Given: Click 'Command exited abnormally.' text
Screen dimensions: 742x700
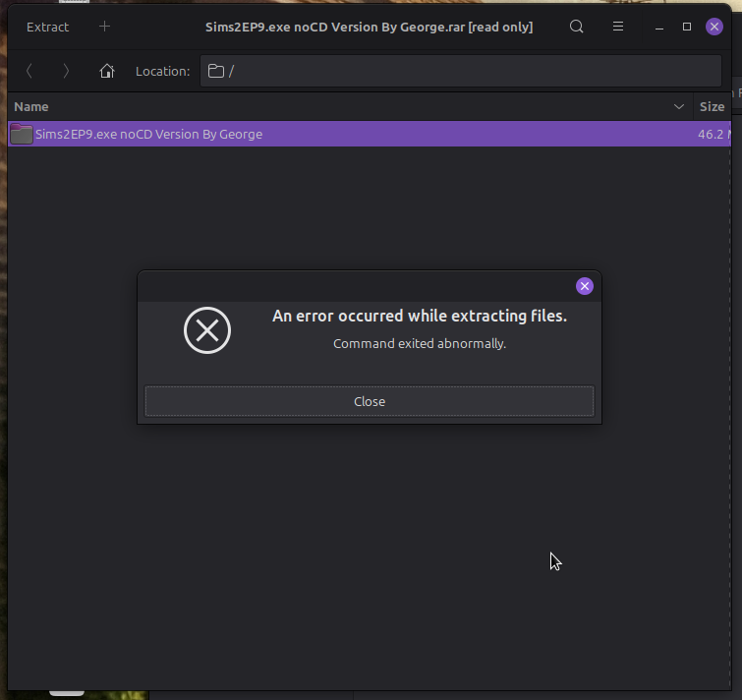Looking at the screenshot, I should [x=420, y=344].
